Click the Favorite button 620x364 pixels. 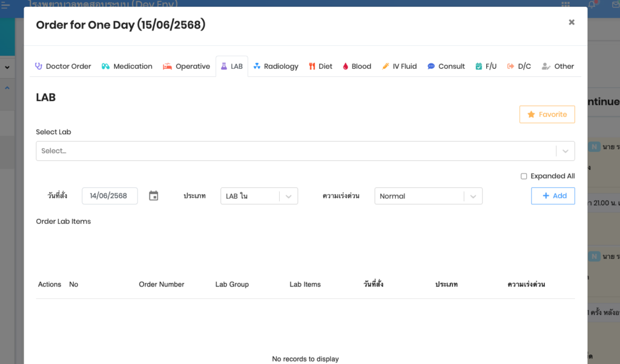(x=547, y=114)
